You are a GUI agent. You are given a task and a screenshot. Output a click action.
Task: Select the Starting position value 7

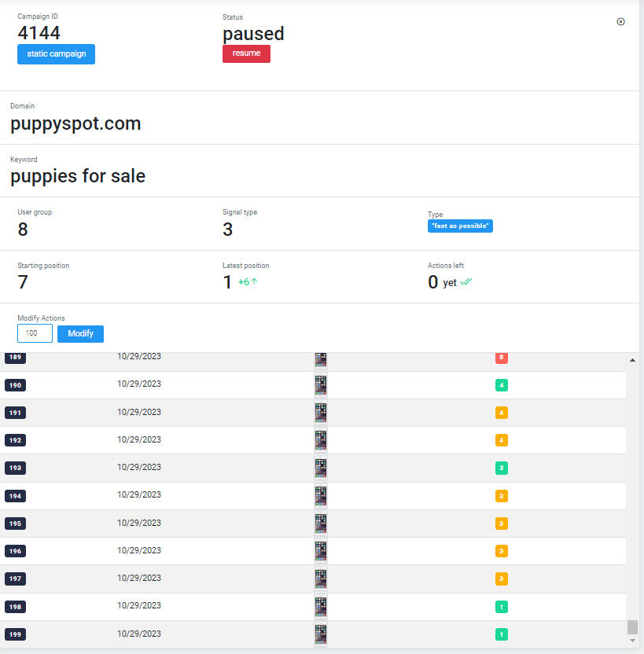pos(23,282)
